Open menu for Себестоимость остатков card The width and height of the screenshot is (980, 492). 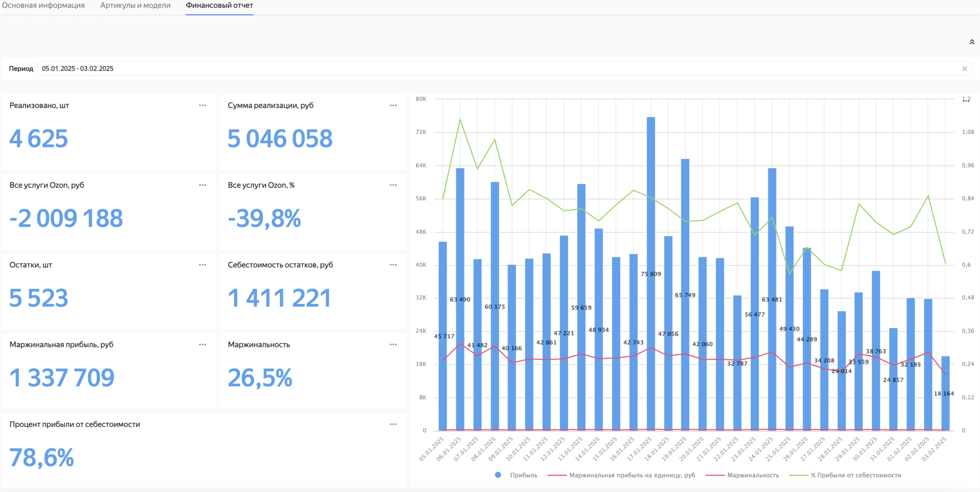click(393, 265)
